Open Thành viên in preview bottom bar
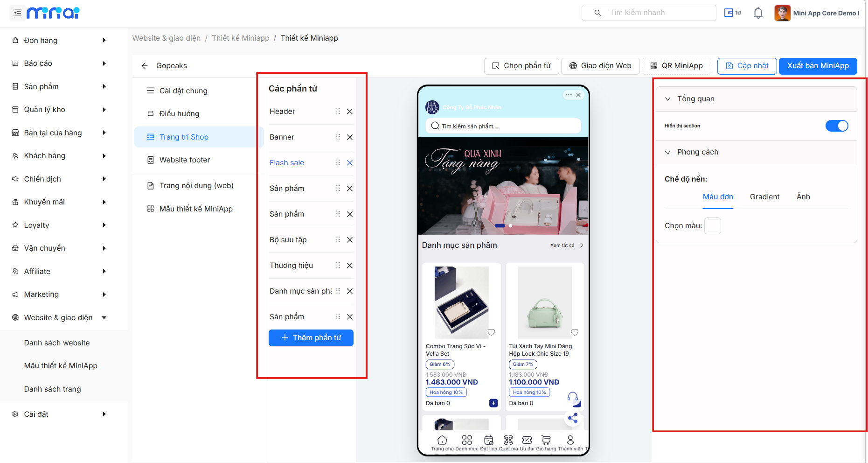Screen dimensions: 868x463 tap(570, 443)
